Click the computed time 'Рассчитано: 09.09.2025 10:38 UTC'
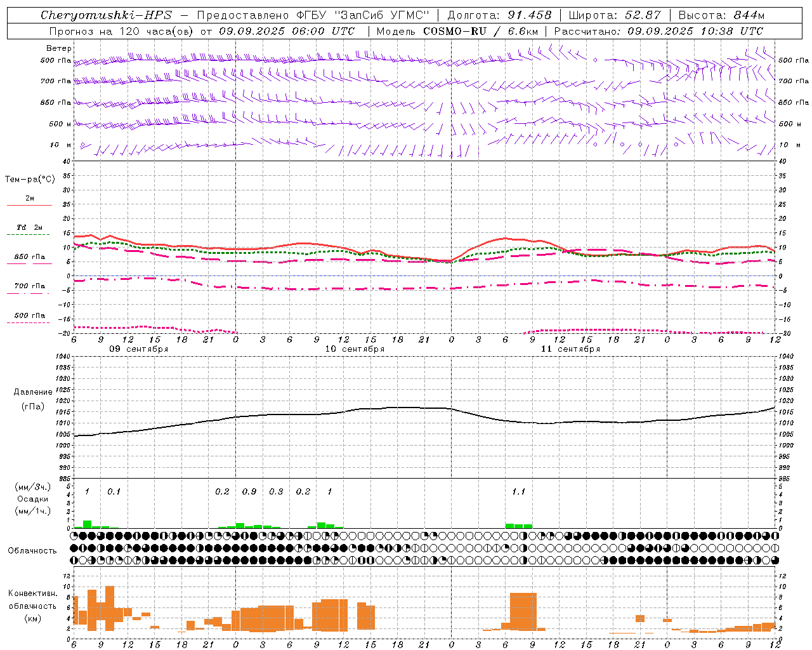812x650 pixels. (x=658, y=31)
